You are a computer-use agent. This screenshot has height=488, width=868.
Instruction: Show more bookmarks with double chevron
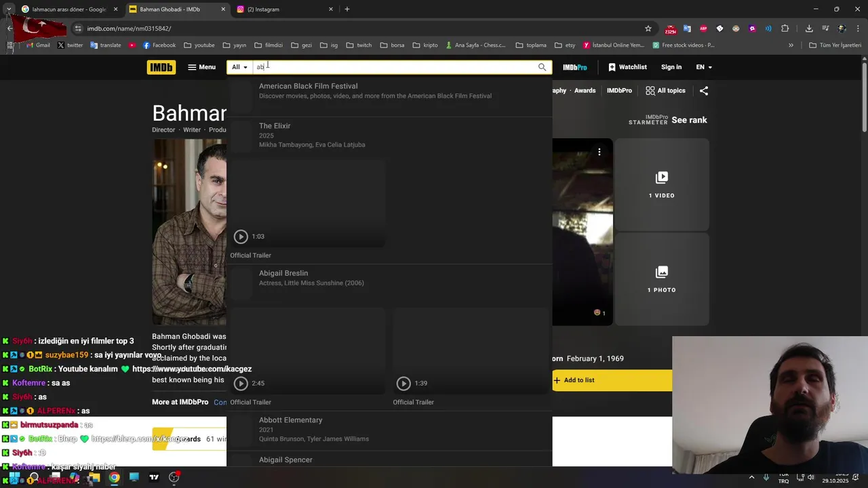[x=791, y=45]
